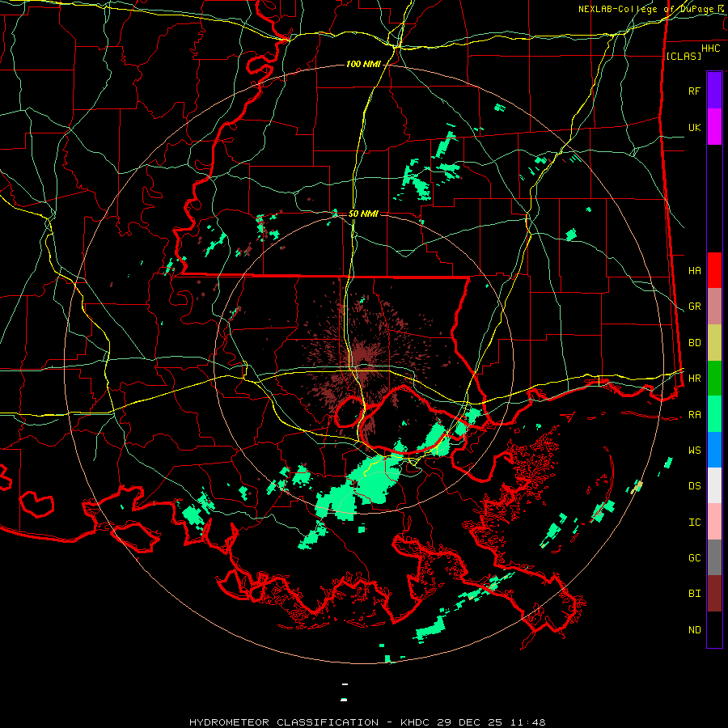Click the HYDROMETEOR CLASSIFICATION title text
Viewport: 728px width, 728px height.
tap(284, 722)
